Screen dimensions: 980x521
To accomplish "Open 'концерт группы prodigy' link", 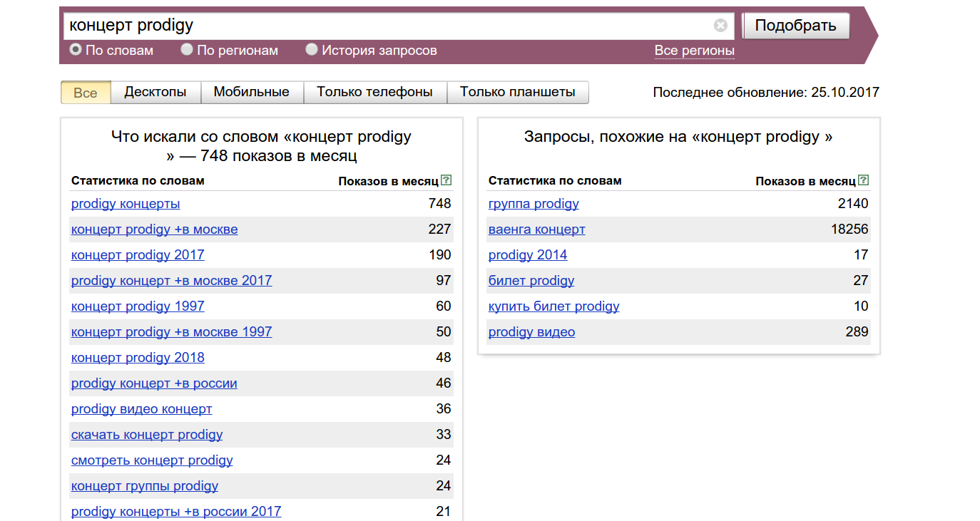I will [145, 486].
